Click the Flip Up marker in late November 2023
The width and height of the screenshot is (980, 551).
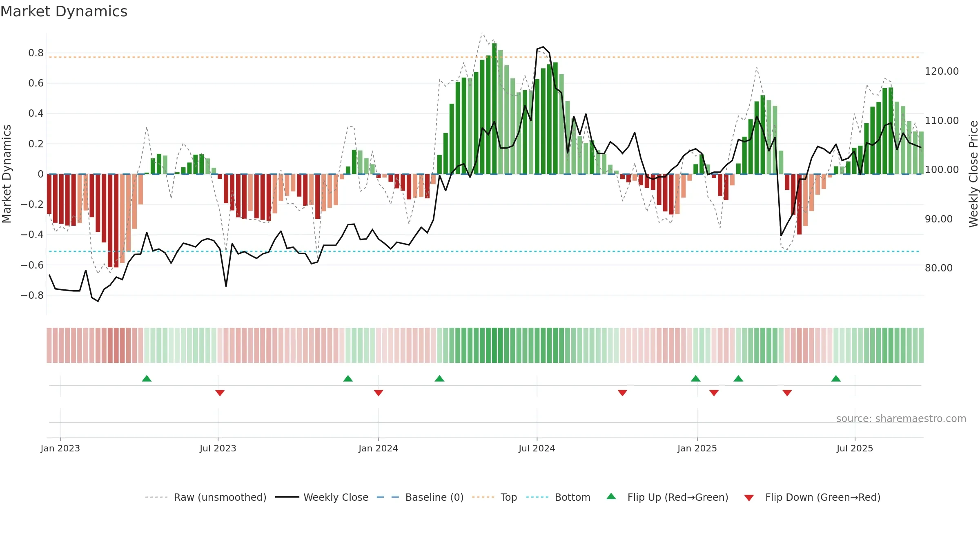coord(348,378)
